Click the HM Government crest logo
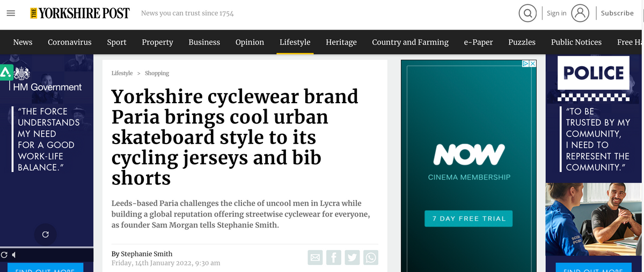Screen dimensions: 644x272 pyautogui.click(x=23, y=74)
